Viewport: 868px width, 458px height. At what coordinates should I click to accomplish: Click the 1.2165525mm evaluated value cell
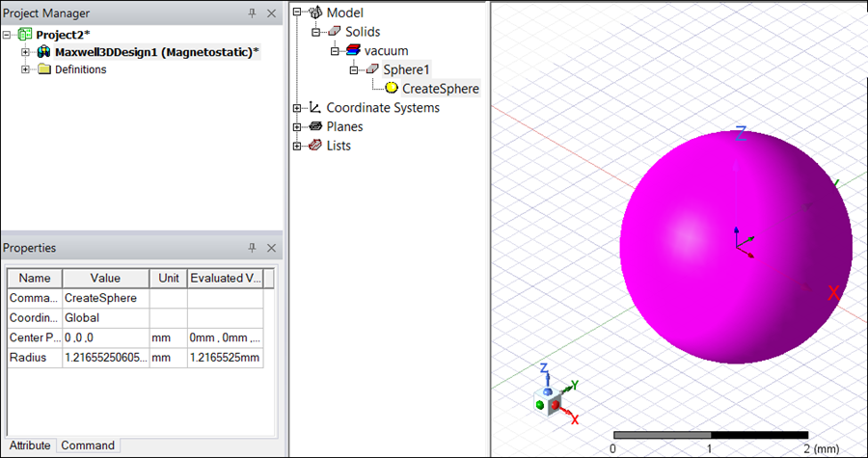tap(226, 358)
